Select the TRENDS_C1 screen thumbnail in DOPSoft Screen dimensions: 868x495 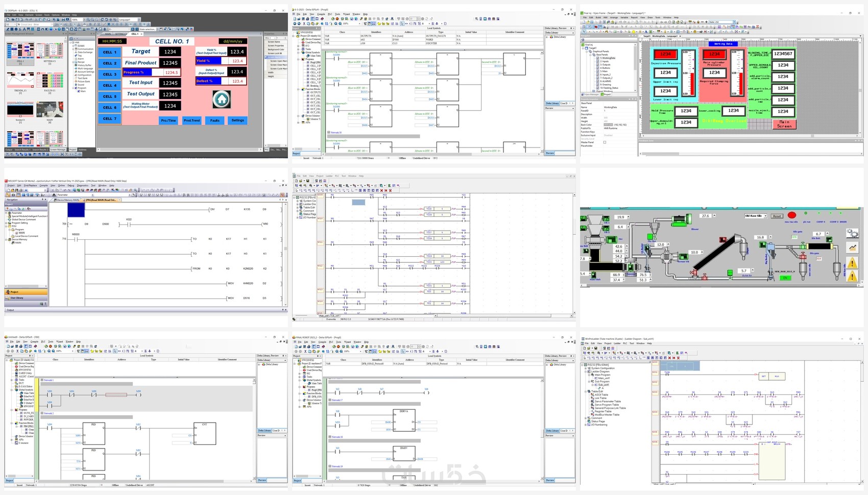[20, 83]
